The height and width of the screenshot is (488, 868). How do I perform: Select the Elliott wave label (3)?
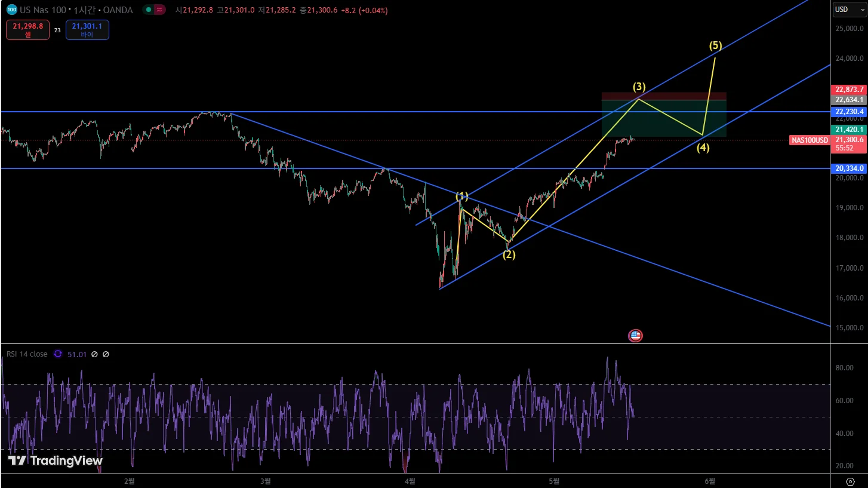point(639,87)
